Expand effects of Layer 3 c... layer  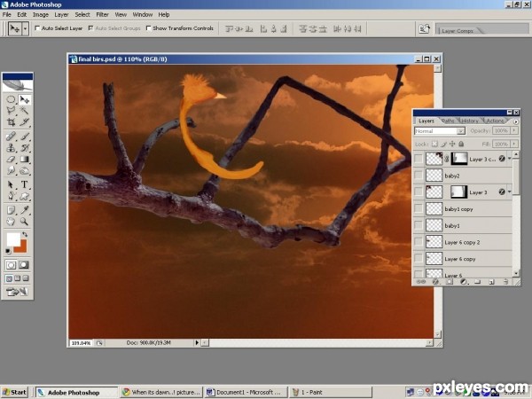(509, 159)
